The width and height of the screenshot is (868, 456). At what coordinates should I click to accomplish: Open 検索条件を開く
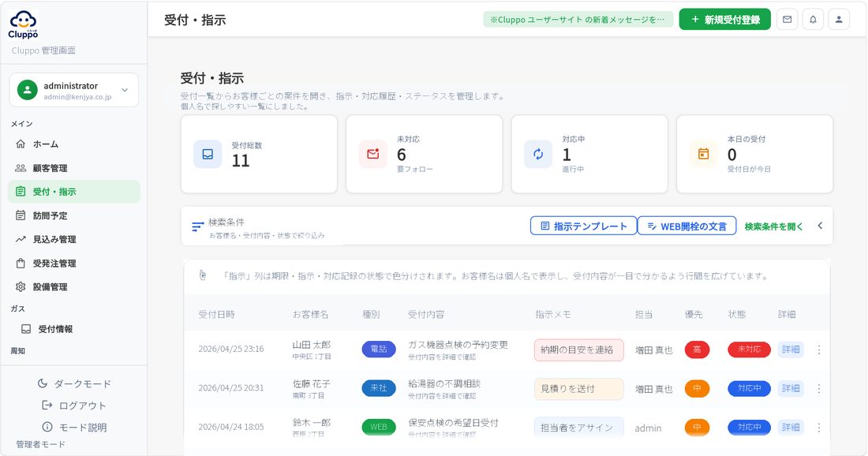point(773,226)
